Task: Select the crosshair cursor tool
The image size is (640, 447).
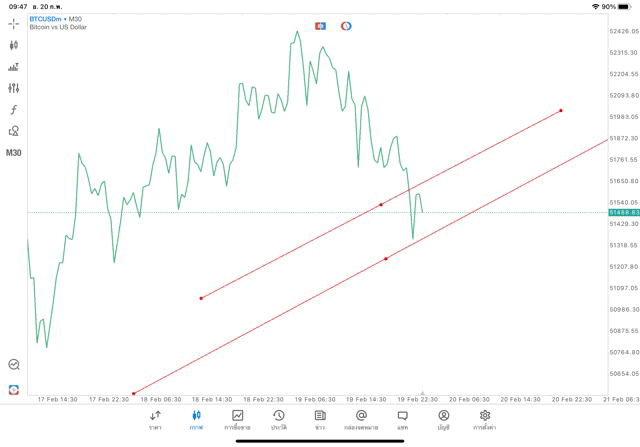Action: tap(14, 23)
